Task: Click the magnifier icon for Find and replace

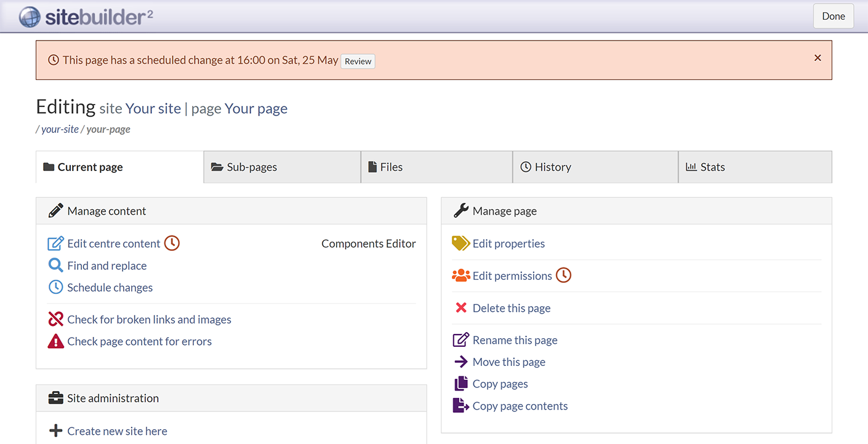Action: click(x=55, y=266)
